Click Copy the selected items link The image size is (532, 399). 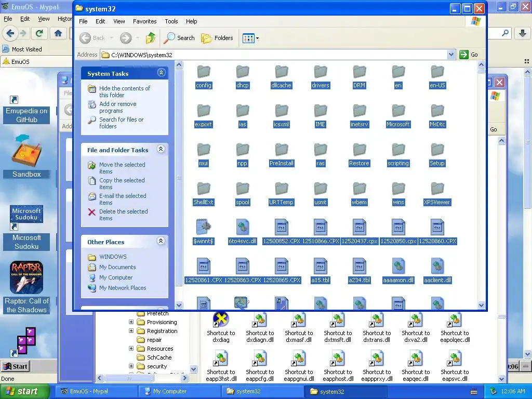pos(122,183)
